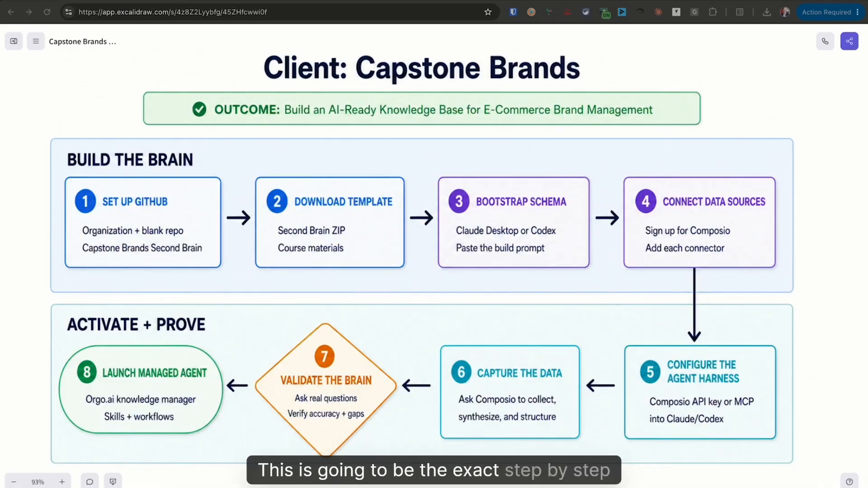Select the CONFIGURE THE AGENT HARNESS heading

pos(703,371)
